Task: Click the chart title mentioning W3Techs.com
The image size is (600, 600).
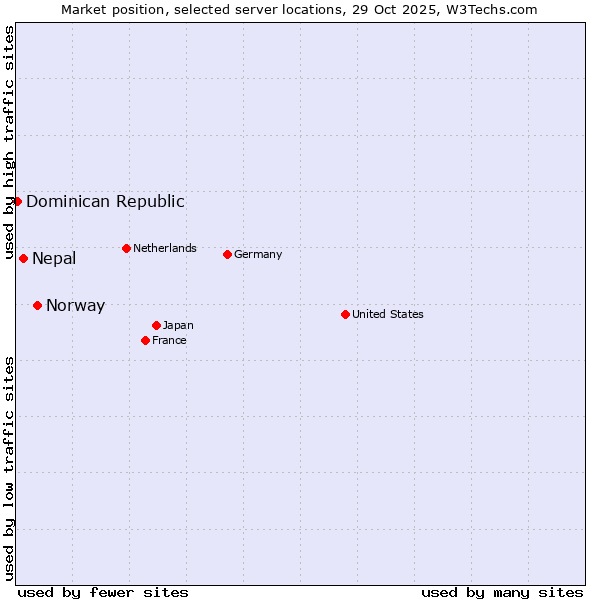Action: [x=300, y=9]
